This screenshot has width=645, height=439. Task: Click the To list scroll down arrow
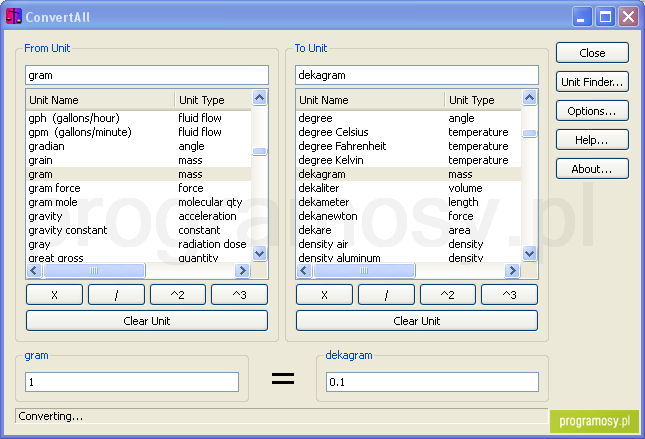click(529, 253)
